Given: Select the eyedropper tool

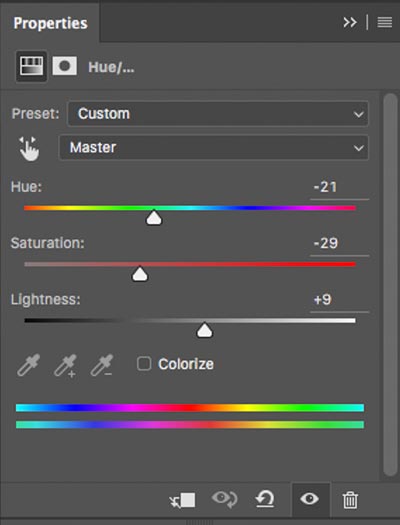Looking at the screenshot, I should coord(28,365).
